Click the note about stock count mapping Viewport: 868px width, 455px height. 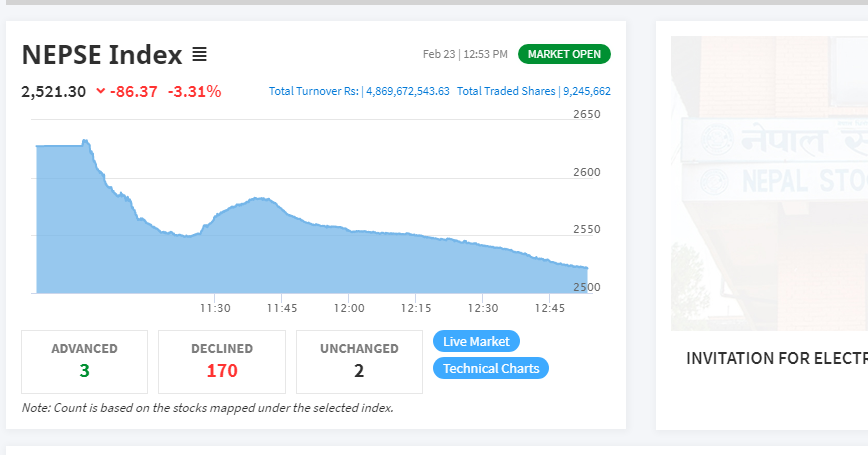pos(208,408)
